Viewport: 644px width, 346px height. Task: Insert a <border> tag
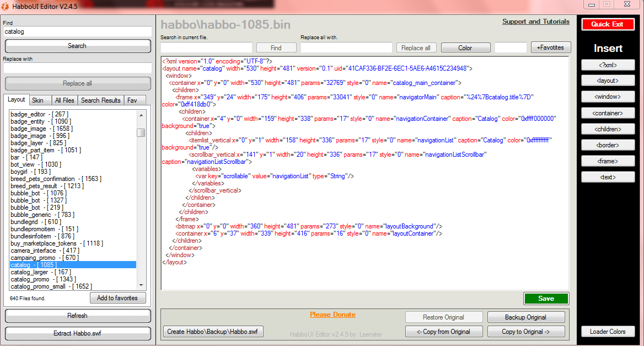pos(608,146)
